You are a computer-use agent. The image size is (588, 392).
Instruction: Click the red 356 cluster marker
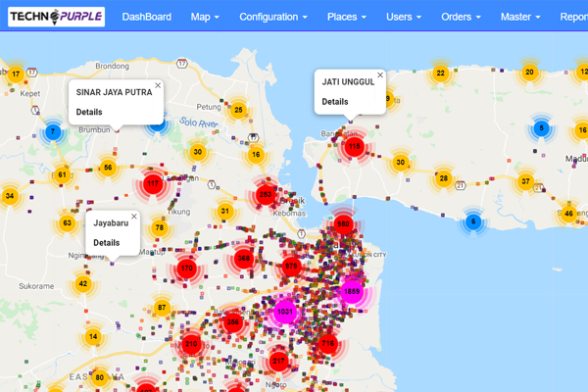[x=233, y=322]
